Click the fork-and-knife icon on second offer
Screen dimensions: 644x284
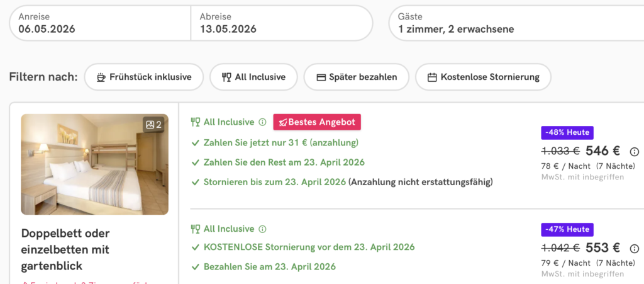[196, 229]
